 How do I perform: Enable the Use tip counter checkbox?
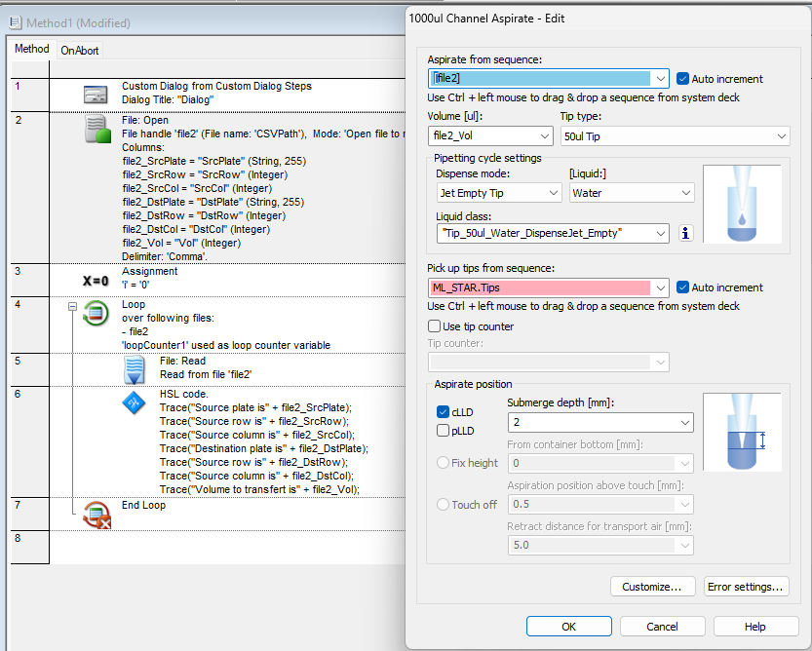tap(435, 325)
